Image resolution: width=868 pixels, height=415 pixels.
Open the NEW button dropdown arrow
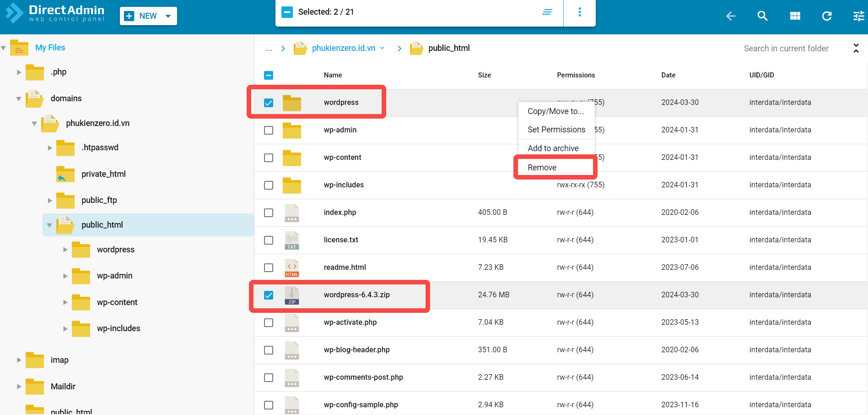168,16
